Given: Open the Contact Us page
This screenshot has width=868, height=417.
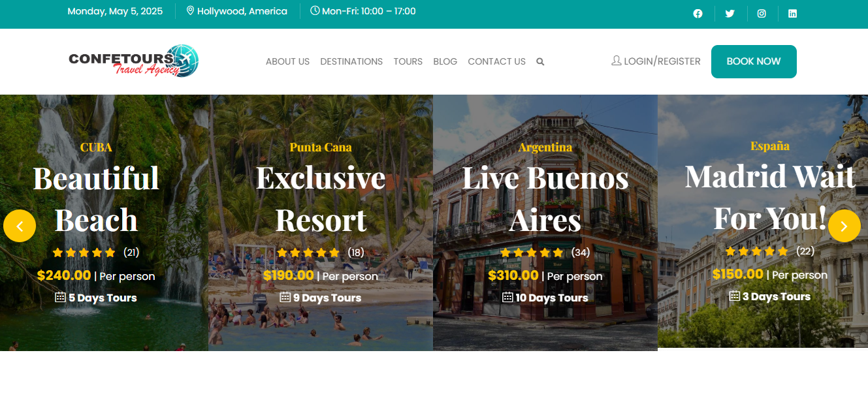Looking at the screenshot, I should [496, 61].
